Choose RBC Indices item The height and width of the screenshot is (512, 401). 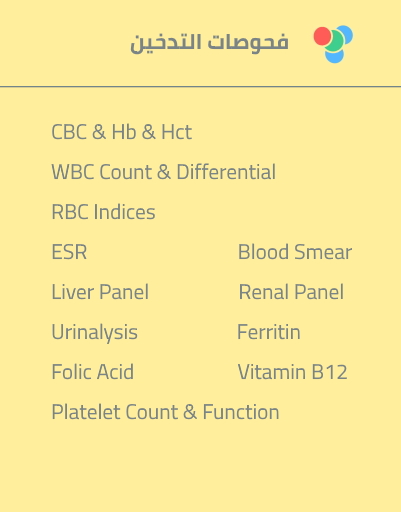tap(103, 212)
